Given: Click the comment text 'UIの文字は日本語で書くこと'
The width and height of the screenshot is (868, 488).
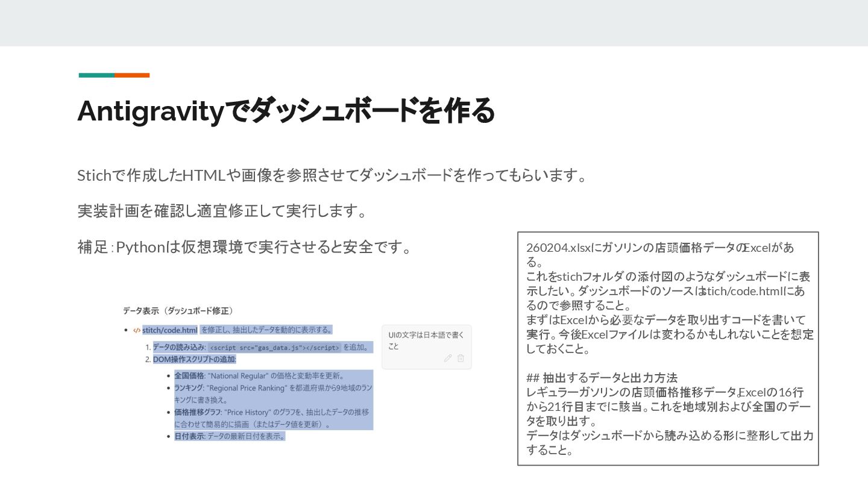Looking at the screenshot, I should click(426, 340).
